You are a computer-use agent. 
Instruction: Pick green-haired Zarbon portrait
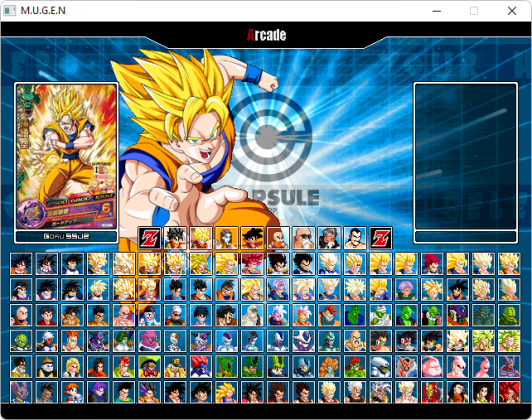pyautogui.click(x=124, y=341)
